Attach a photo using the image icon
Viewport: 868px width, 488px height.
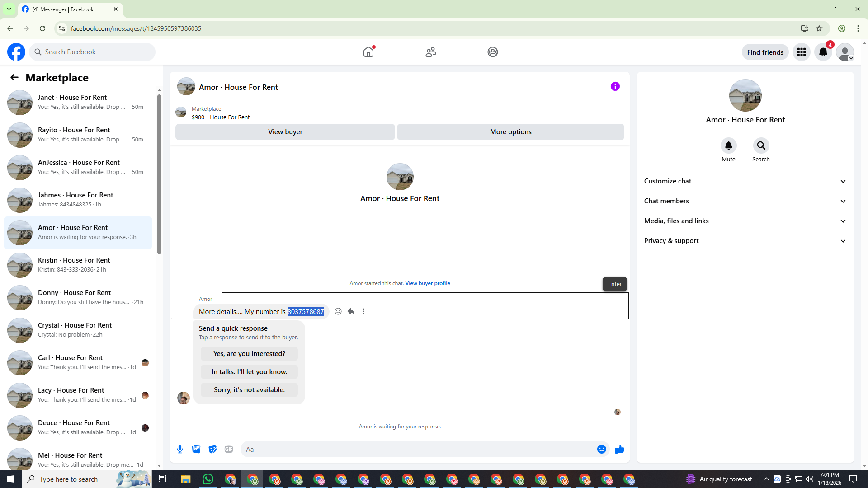click(196, 449)
